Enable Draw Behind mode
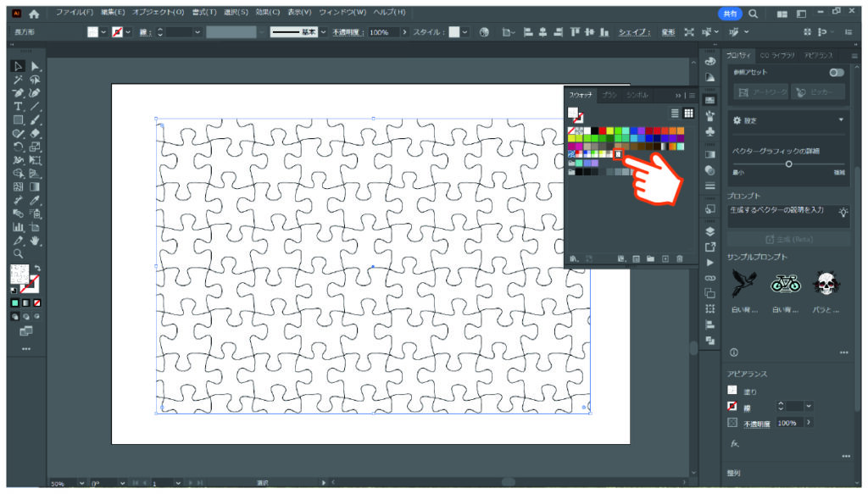Image resolution: width=868 pixels, height=494 pixels. 26,317
